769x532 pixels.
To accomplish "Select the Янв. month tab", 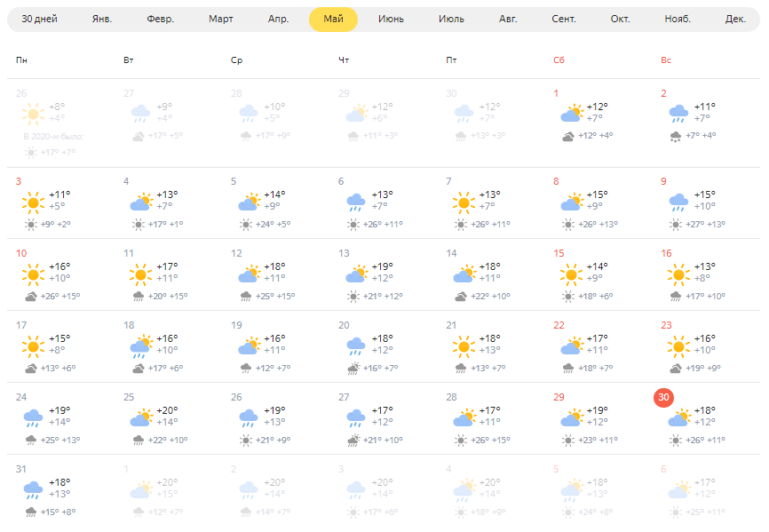I will [102, 20].
